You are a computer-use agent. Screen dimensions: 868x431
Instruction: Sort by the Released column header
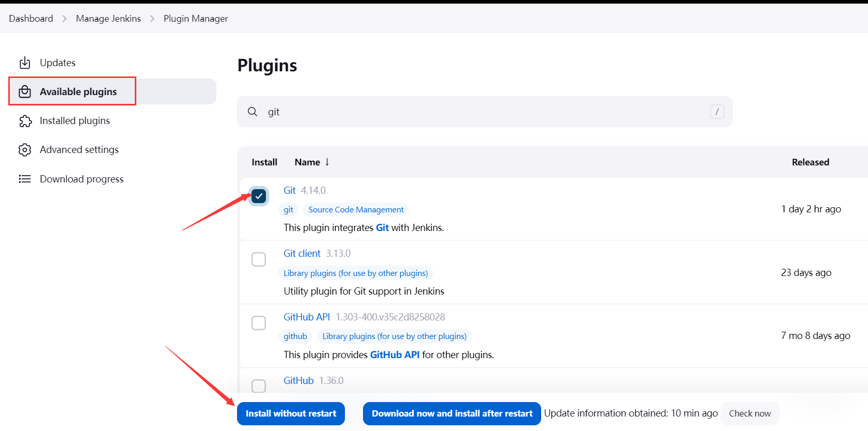[x=810, y=162]
